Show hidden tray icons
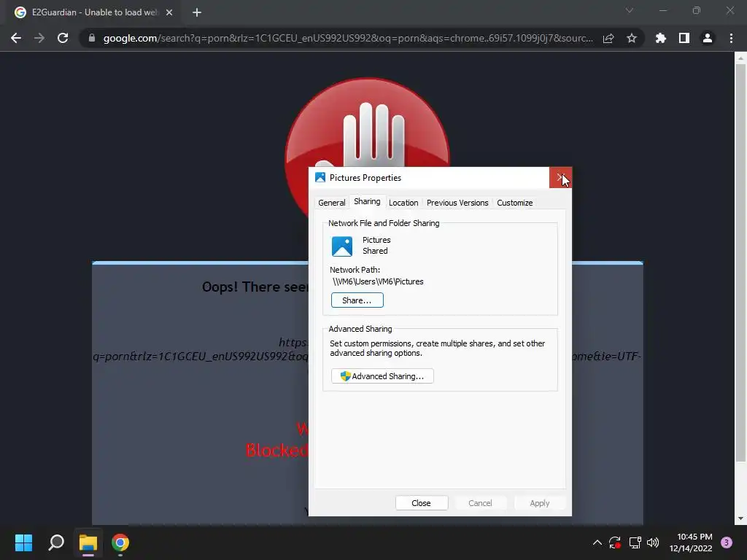This screenshot has height=560, width=747. [x=597, y=542]
